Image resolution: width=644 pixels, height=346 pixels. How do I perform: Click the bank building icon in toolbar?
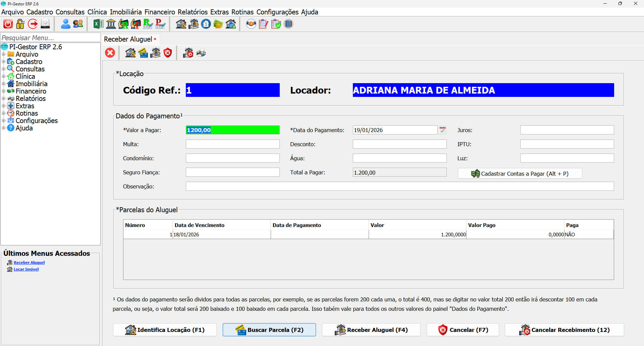click(111, 24)
